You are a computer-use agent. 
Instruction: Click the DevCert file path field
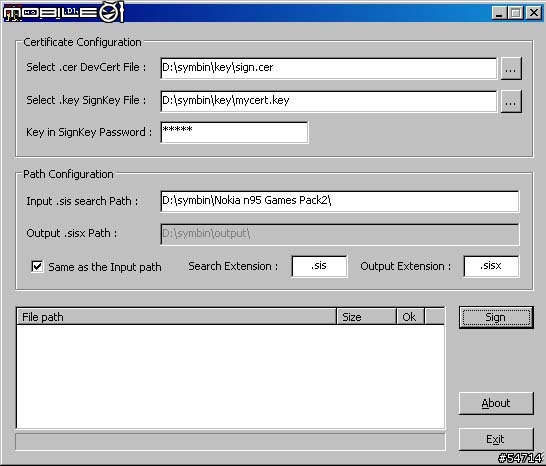tap(328, 68)
